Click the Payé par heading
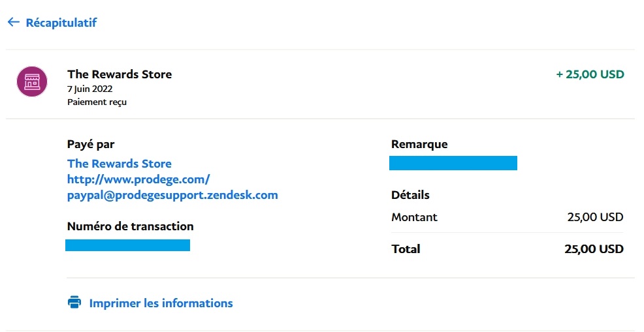This screenshot has height=332, width=644. point(91,144)
